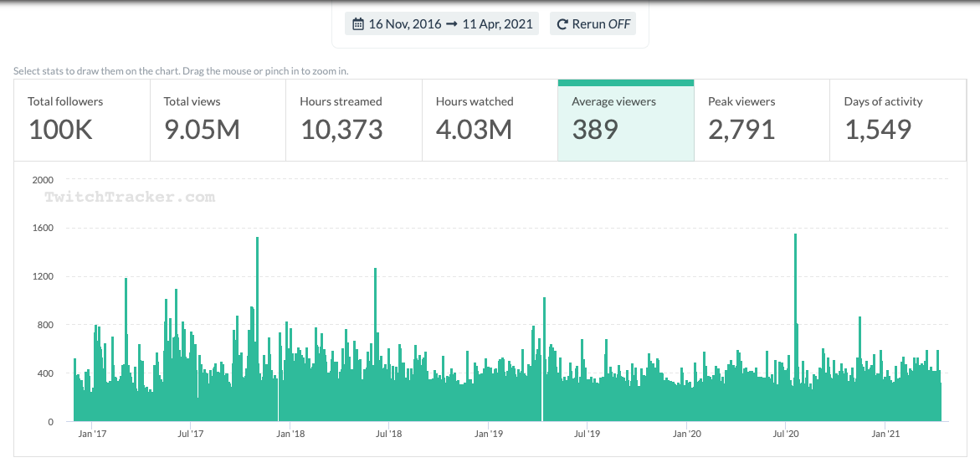Image resolution: width=980 pixels, height=468 pixels.
Task: Select the Hours streamed stat card
Action: tap(354, 120)
